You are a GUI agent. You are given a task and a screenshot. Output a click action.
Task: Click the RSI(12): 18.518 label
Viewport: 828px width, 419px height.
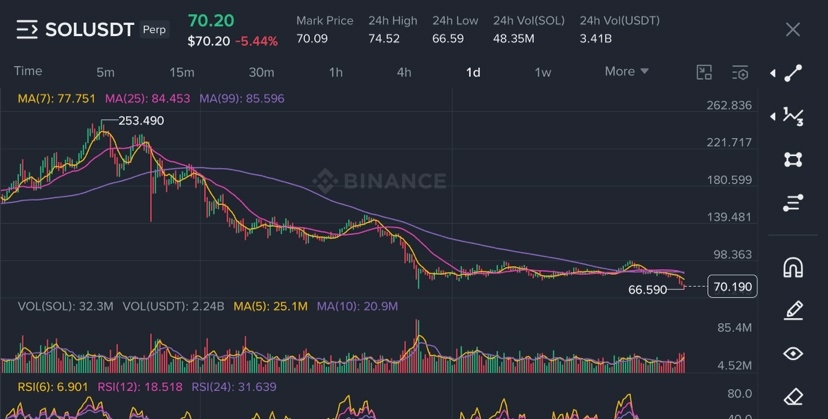coord(140,387)
